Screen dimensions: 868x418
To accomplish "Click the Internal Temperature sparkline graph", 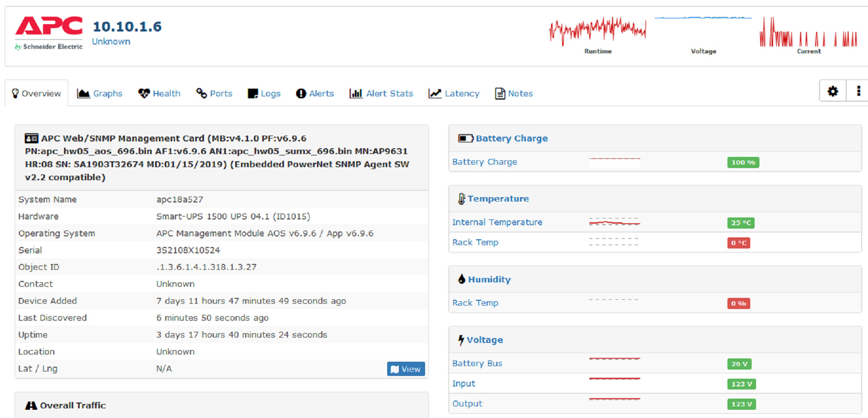I will click(615, 222).
